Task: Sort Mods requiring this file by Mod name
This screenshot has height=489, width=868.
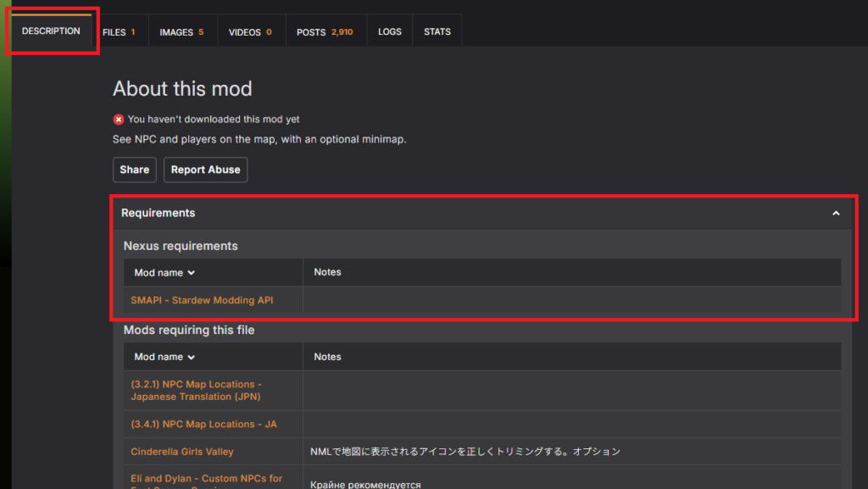Action: [164, 357]
